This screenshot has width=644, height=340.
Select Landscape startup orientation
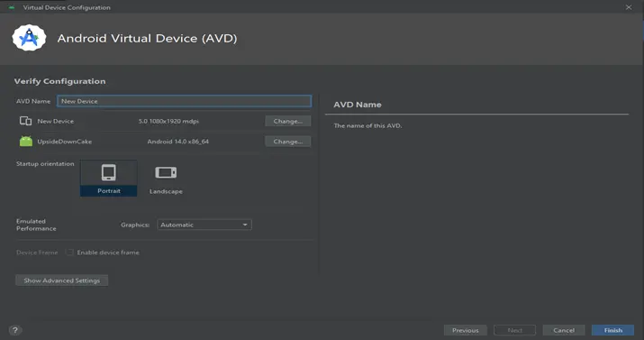pos(166,179)
